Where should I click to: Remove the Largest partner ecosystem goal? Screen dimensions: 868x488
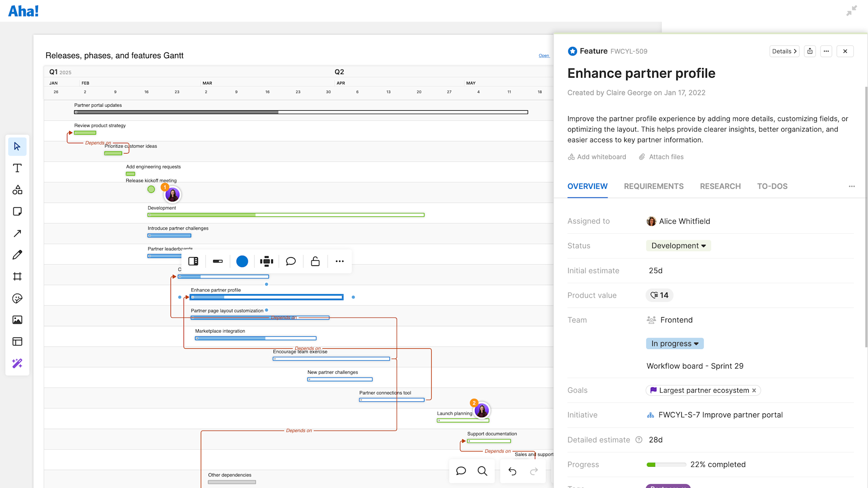(754, 390)
